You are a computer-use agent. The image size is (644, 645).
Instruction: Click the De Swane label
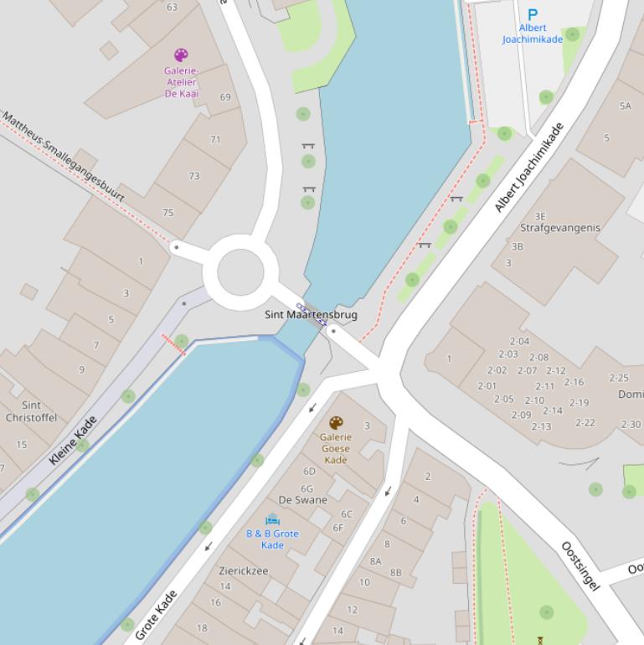303,500
